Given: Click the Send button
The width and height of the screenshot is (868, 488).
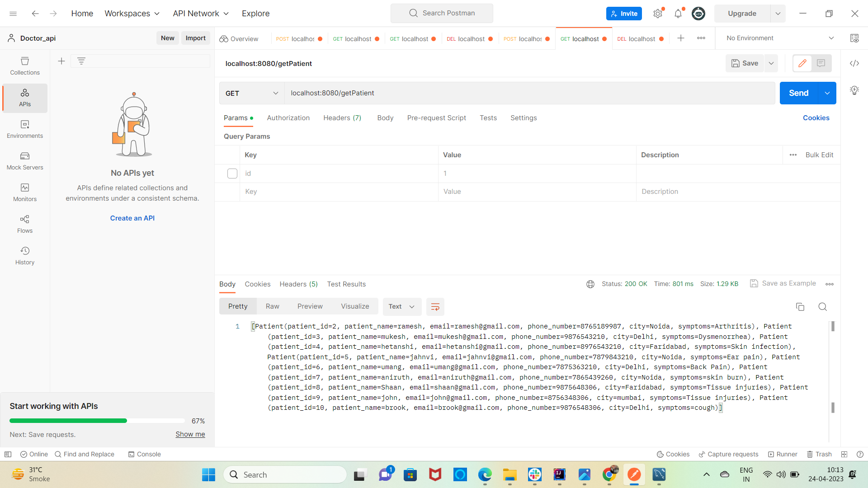Looking at the screenshot, I should 798,93.
